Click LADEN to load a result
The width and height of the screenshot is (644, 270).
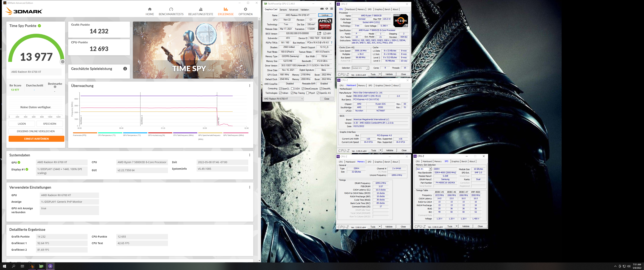click(x=22, y=124)
